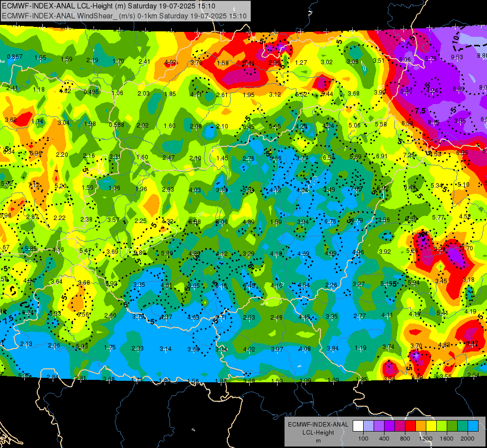This screenshot has height=448, width=487.
Task: Click the LCL-Height (m) header line
Action: 108,6
